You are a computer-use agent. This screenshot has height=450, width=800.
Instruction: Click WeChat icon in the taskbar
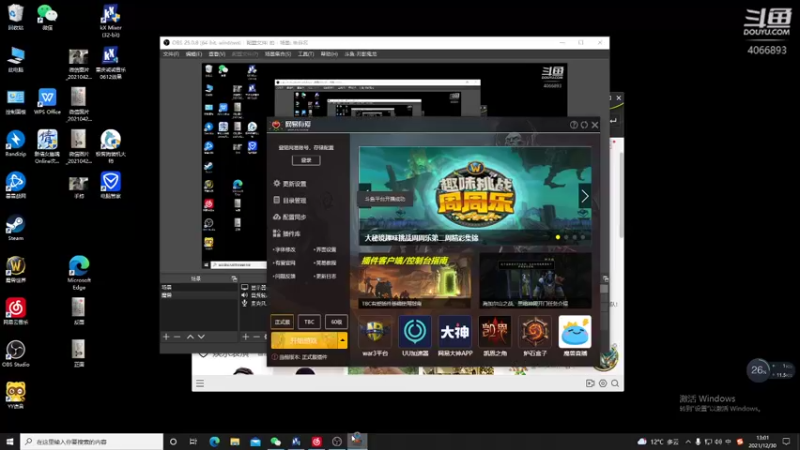(276, 441)
